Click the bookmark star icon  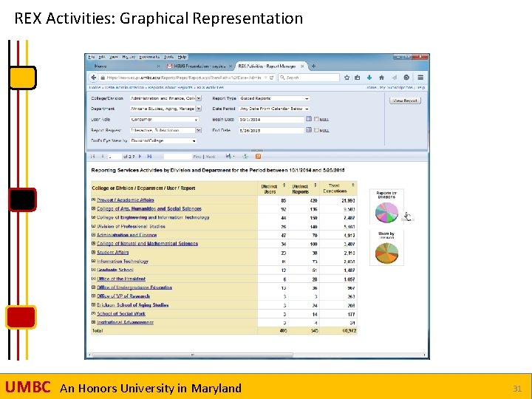coord(347,78)
